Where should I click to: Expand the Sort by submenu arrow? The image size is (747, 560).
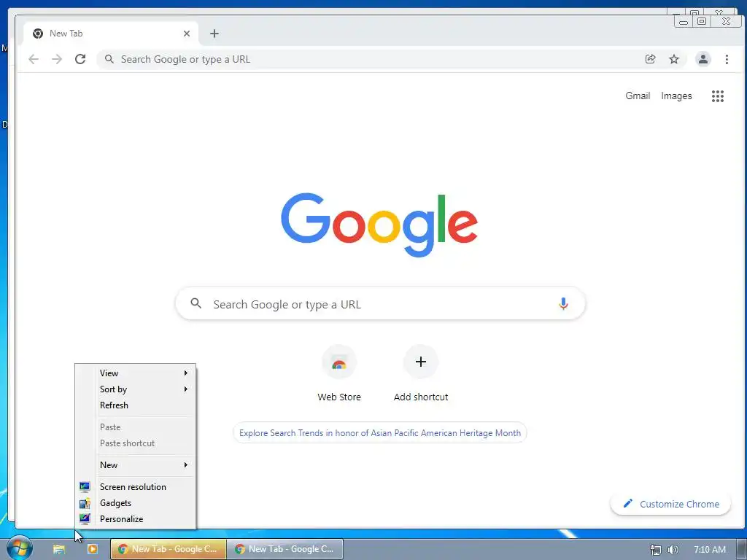186,389
